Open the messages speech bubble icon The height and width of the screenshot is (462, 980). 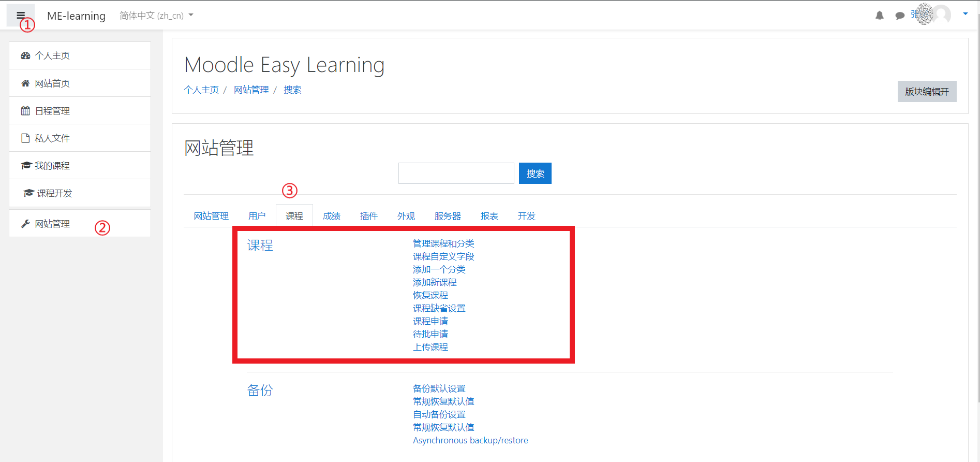pyautogui.click(x=900, y=16)
